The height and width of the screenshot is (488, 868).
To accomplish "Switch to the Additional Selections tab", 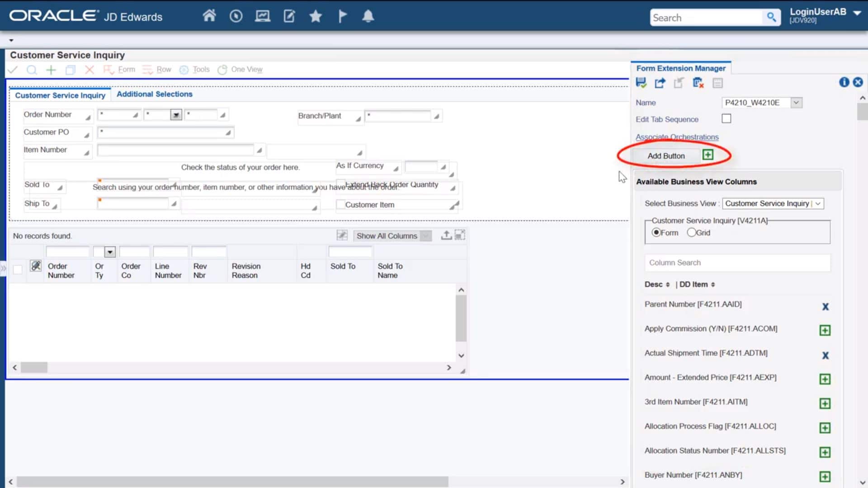I will (154, 94).
